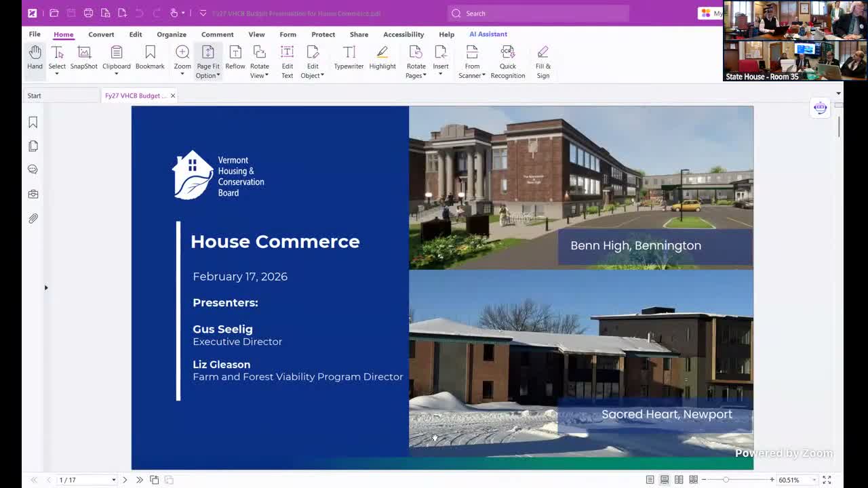Viewport: 868px width, 488px height.
Task: Open the attachments panel paperclip icon
Action: [33, 218]
